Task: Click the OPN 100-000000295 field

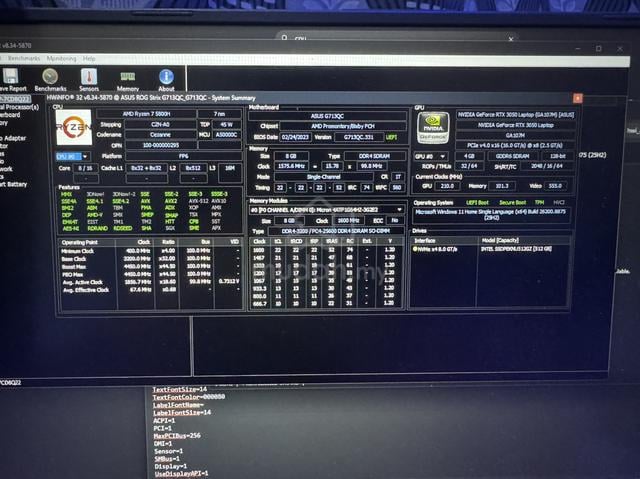Action: (x=160, y=145)
